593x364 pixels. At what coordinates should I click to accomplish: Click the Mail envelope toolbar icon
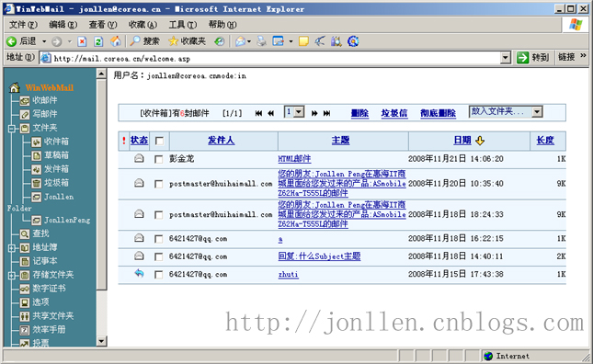tap(241, 41)
